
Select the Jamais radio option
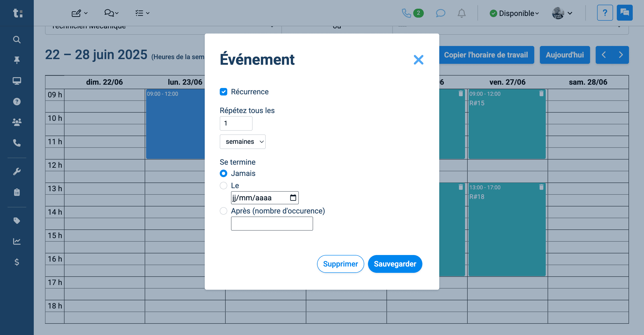pyautogui.click(x=223, y=173)
